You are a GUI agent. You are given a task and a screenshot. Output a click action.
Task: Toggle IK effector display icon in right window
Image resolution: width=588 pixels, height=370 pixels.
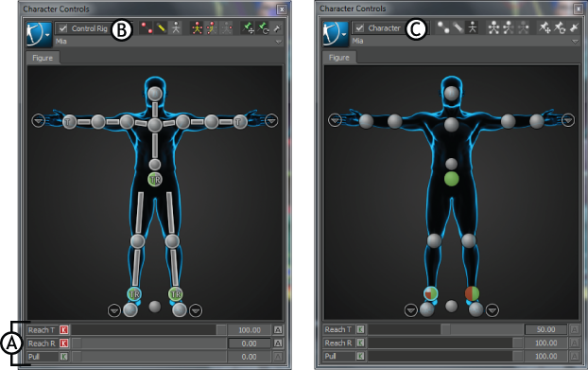point(442,27)
